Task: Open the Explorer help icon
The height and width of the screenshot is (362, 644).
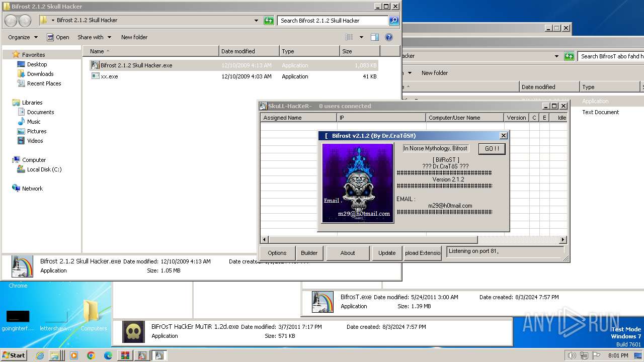Action: [389, 37]
